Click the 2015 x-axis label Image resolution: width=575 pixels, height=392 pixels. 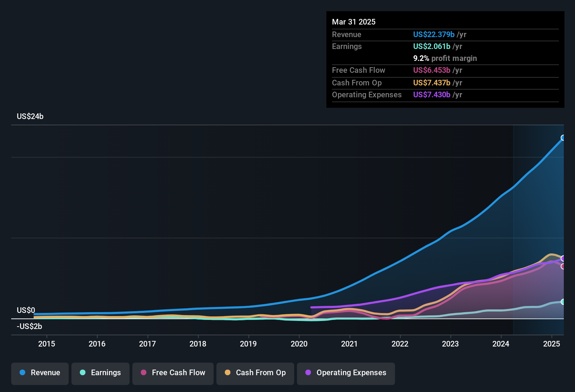(x=47, y=344)
